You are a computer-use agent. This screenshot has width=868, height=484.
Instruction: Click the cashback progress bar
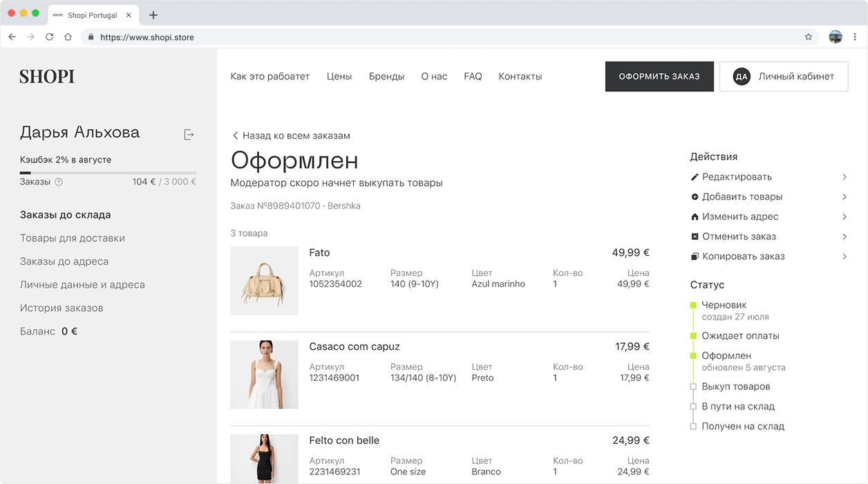pyautogui.click(x=108, y=172)
